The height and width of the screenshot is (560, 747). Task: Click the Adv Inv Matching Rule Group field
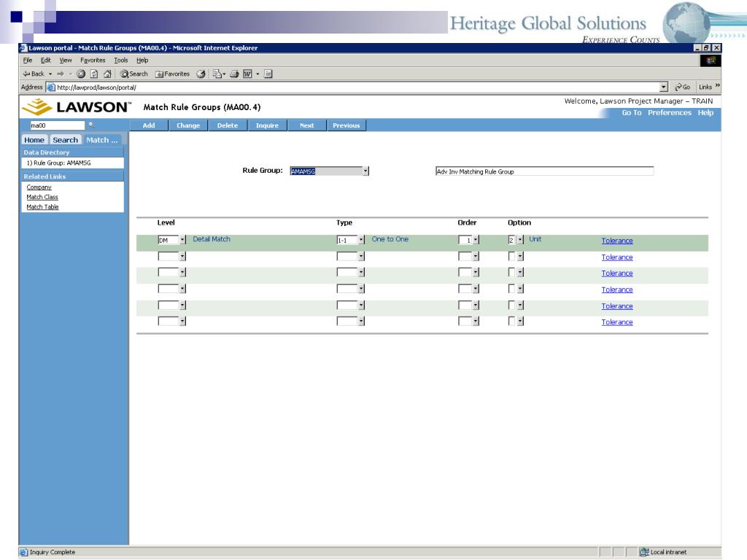pyautogui.click(x=544, y=171)
